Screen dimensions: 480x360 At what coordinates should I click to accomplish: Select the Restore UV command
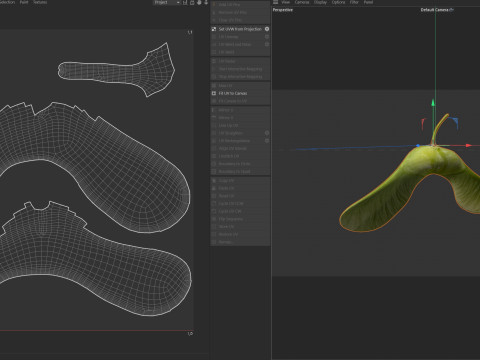228,234
